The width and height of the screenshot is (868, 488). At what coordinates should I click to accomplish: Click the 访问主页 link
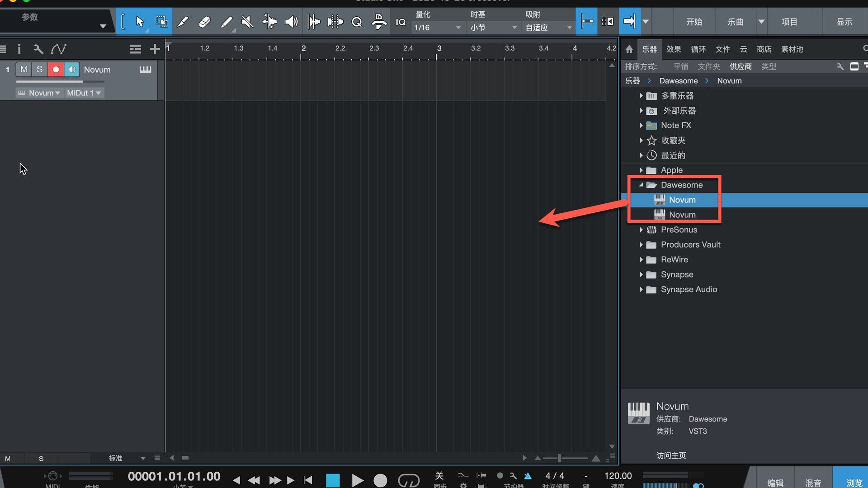671,455
